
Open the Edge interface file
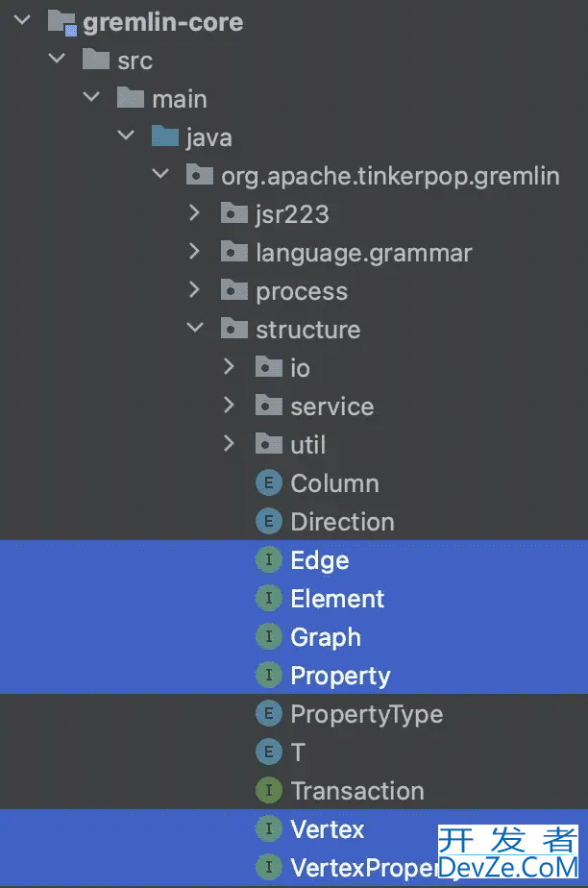coord(320,560)
